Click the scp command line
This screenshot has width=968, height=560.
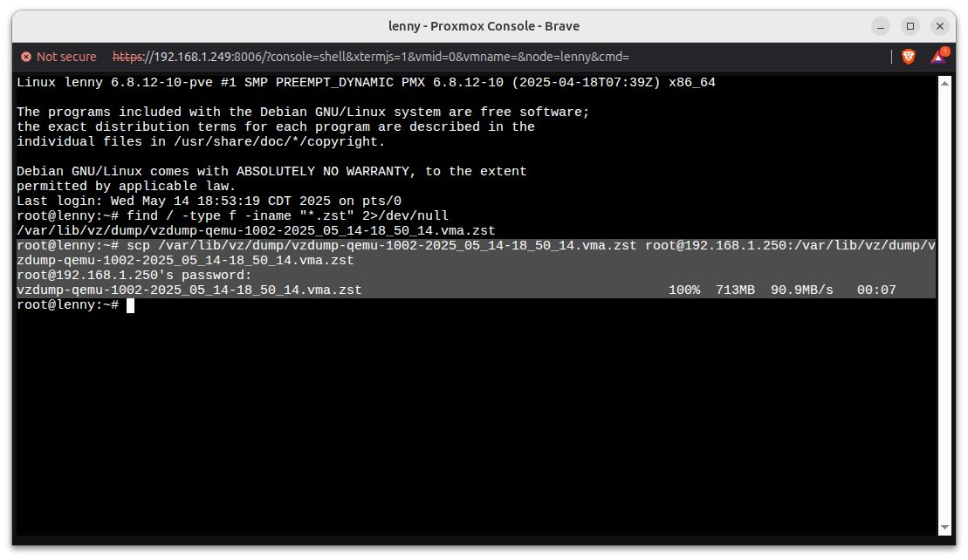[476, 245]
